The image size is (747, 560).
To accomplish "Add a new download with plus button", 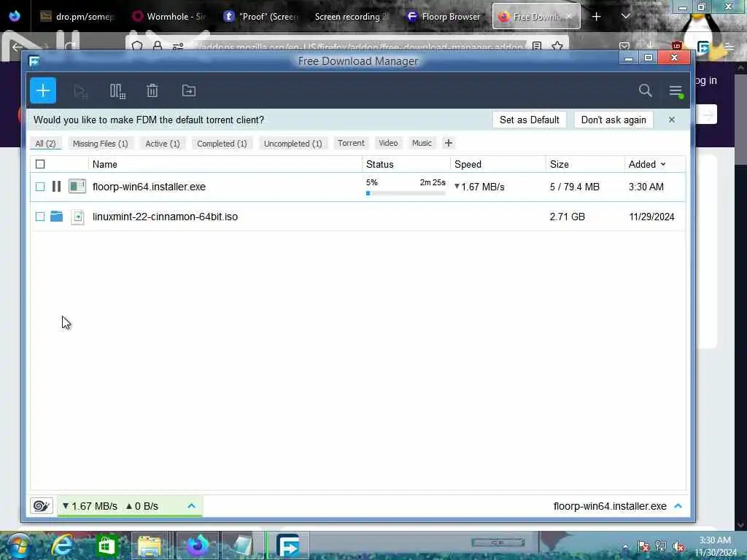I will [x=43, y=90].
